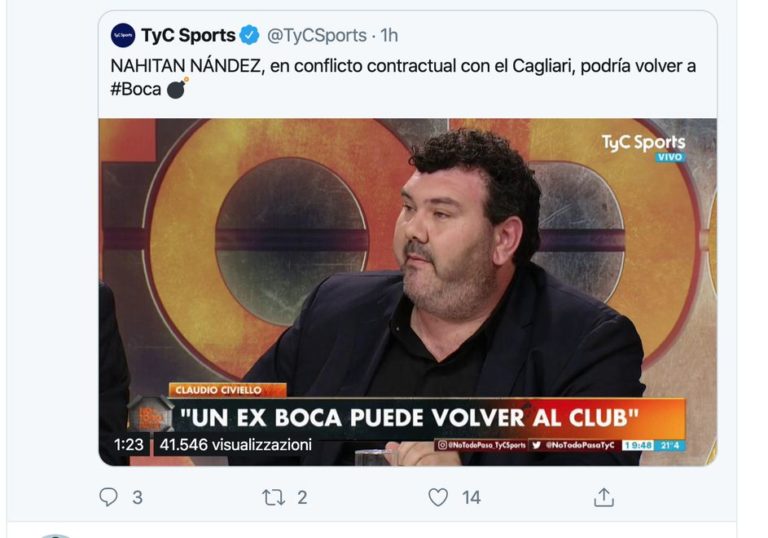
Task: Click the TyC Sports VIVO watermark
Action: 644,147
